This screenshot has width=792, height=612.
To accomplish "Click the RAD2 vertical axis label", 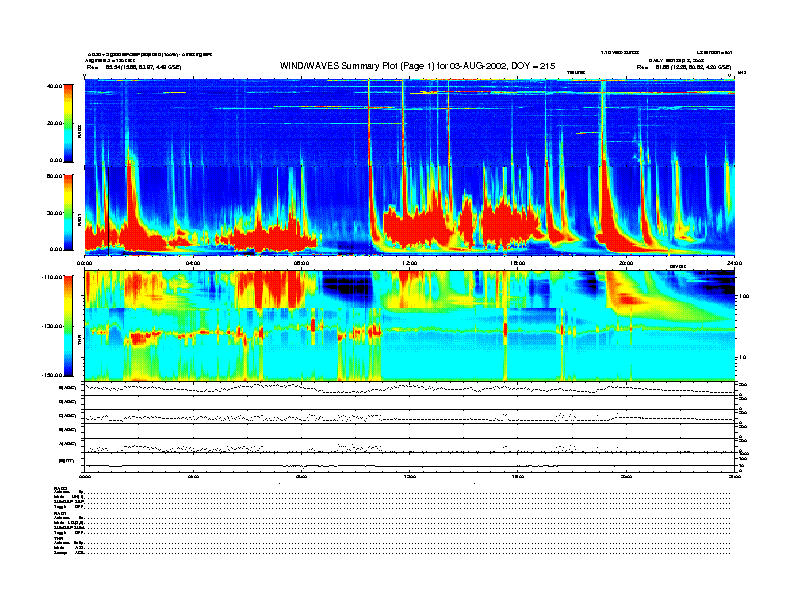I will pyautogui.click(x=79, y=132).
